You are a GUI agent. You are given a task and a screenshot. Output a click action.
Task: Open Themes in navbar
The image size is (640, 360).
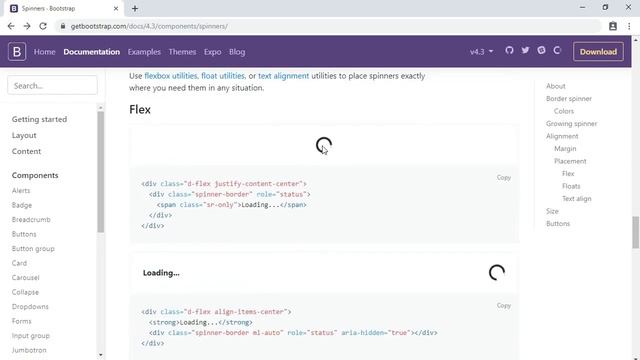point(182,52)
